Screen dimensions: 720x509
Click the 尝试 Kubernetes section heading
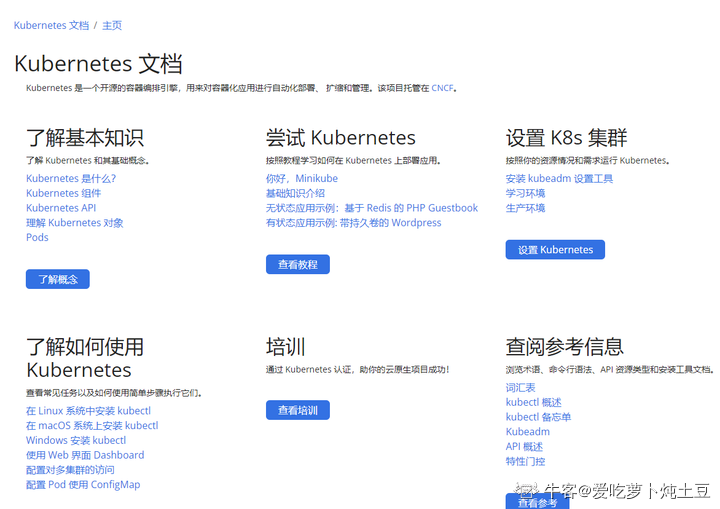pyautogui.click(x=341, y=138)
